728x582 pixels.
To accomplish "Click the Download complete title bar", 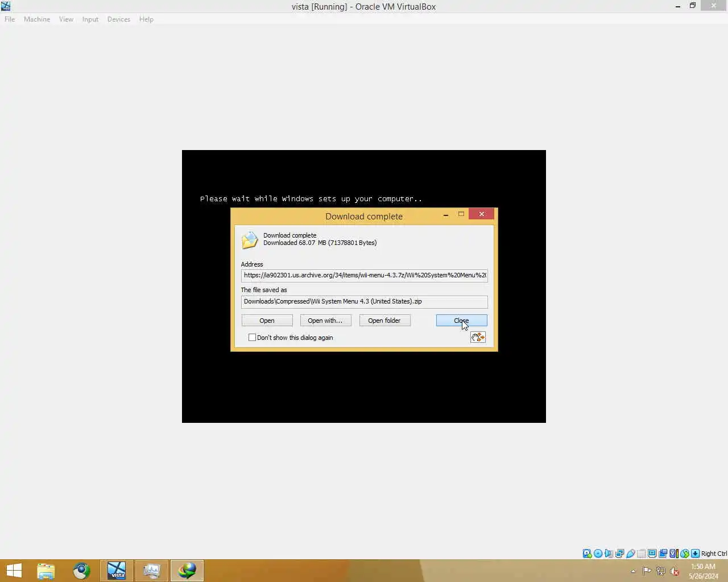I will point(364,217).
